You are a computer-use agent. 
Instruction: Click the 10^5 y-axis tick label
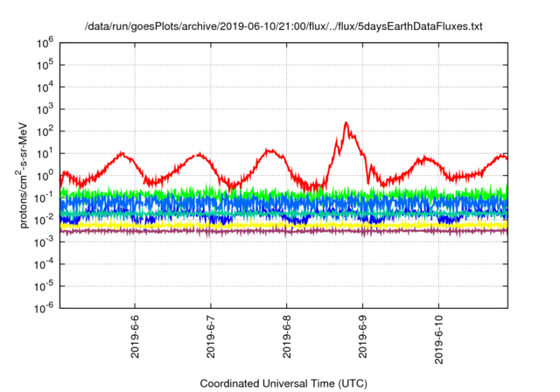[45, 66]
